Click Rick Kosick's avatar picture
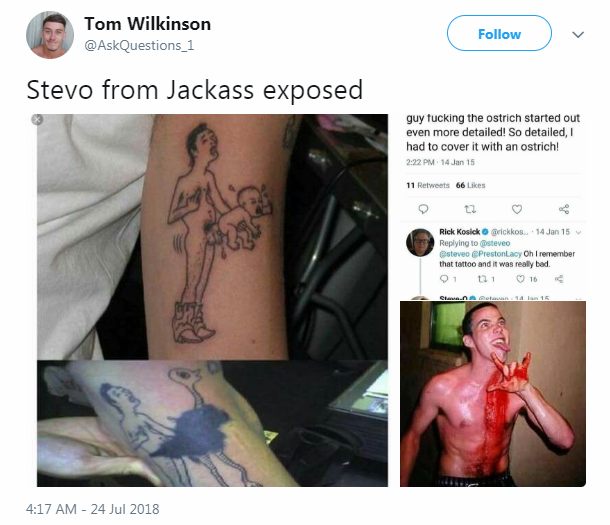 (420, 242)
